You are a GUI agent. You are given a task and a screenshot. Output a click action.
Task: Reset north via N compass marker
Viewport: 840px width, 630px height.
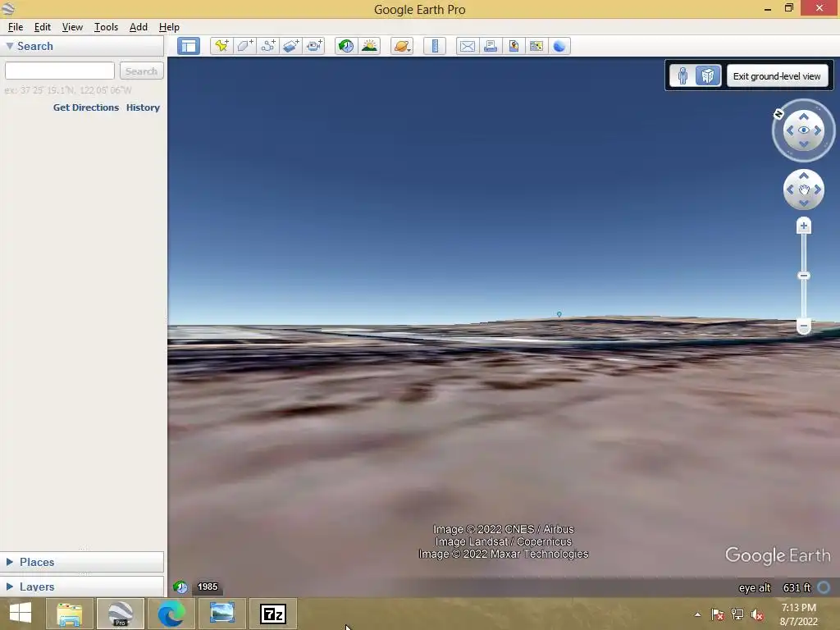click(778, 113)
